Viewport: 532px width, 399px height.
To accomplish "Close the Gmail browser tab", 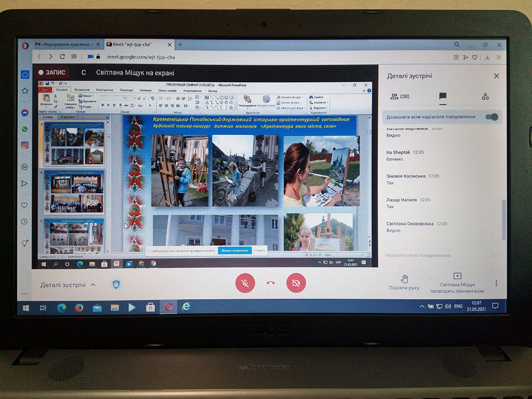I will coord(98,45).
